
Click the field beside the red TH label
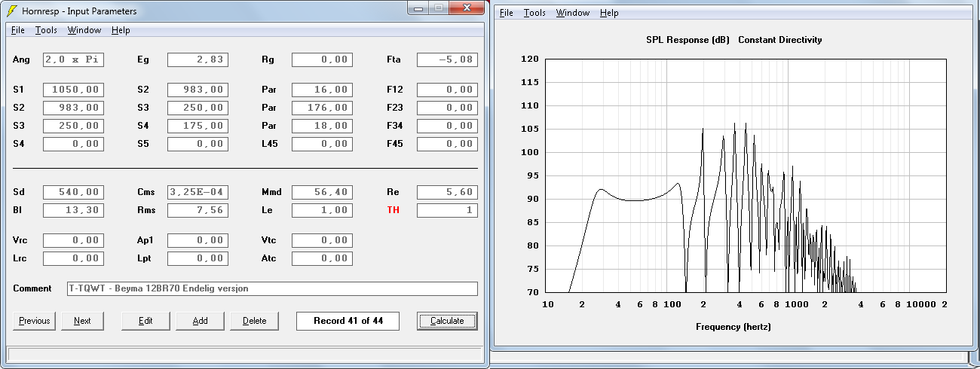point(447,210)
